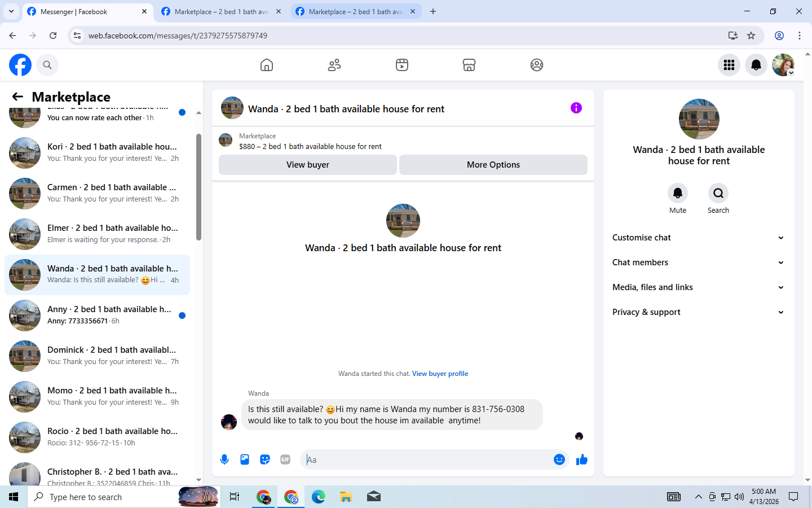Viewport: 812px width, 508px height.
Task: Click Wanda's avatar beside her message
Action: click(x=229, y=422)
